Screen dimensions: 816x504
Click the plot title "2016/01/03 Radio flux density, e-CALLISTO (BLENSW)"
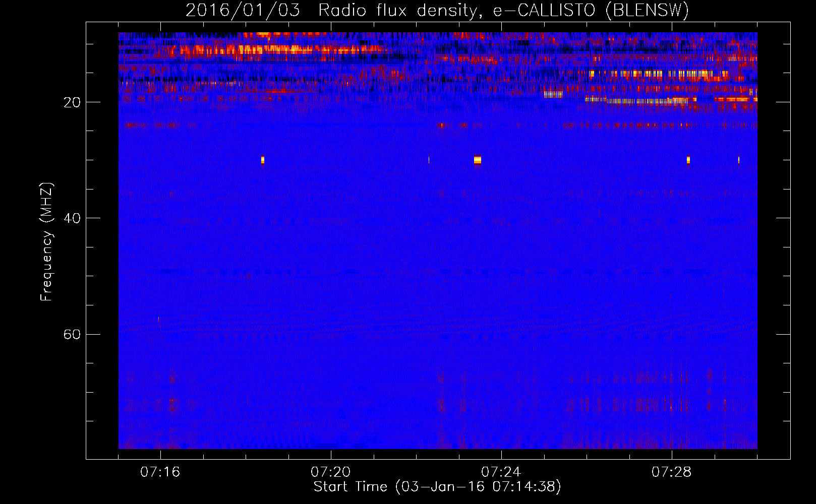[x=437, y=10]
